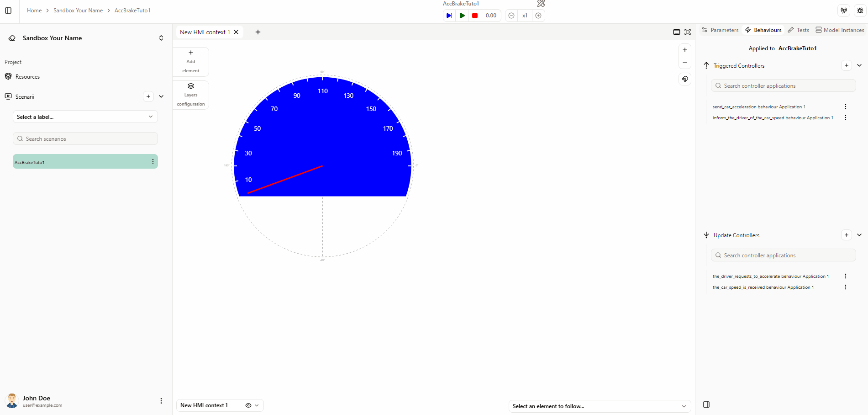The image size is (868, 415).
Task: Toggle the left sidebar panel icon
Action: click(x=8, y=10)
